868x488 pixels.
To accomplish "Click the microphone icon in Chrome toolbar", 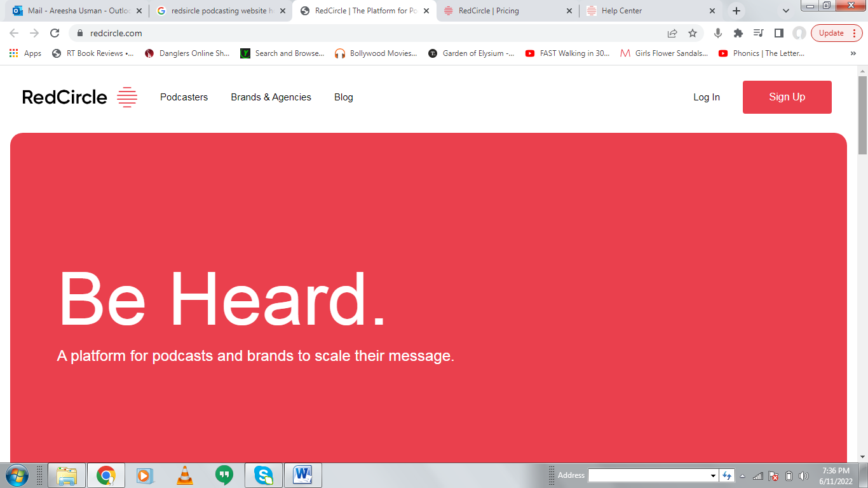I will tap(718, 33).
